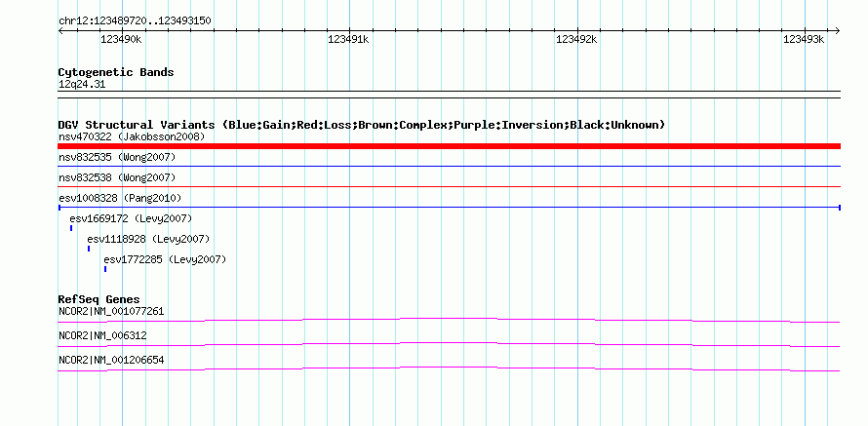
Task: Select the RefSeq Genes track title
Action: [x=99, y=300]
